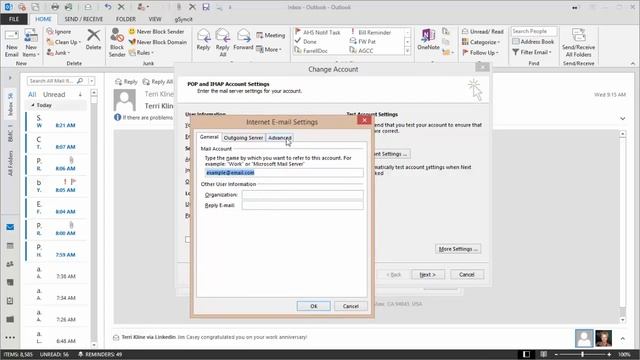This screenshot has width=640, height=360.
Task: Switch to the SEND / RECEIVE tab
Action: click(84, 19)
